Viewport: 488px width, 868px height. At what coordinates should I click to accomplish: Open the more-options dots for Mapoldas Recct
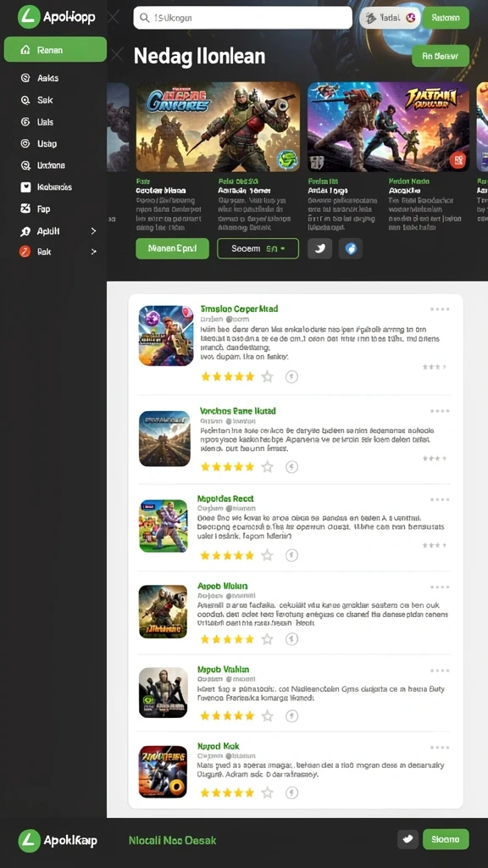coord(440,499)
